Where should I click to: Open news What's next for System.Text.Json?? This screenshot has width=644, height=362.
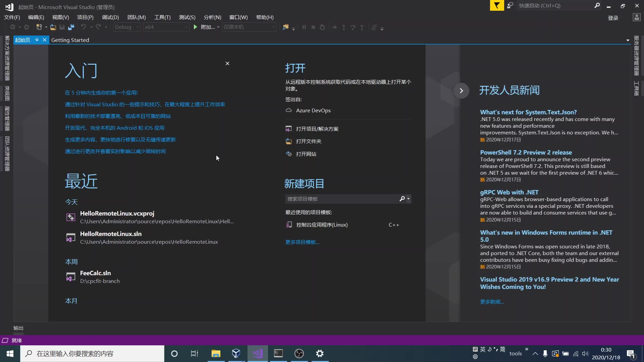tap(528, 112)
